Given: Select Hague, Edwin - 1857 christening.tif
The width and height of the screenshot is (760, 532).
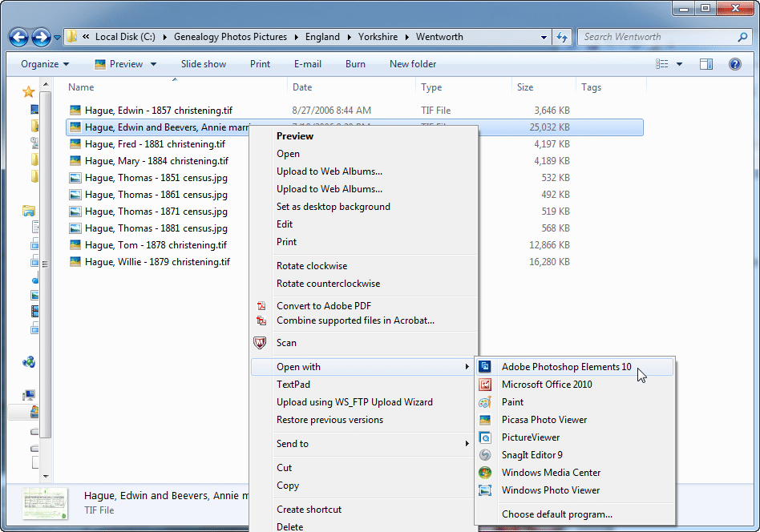Looking at the screenshot, I should (159, 111).
